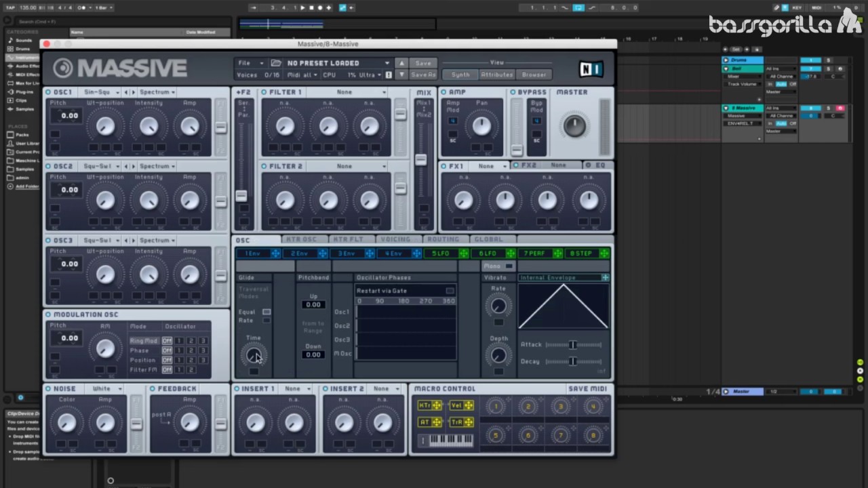Open OSC1 Spectrum mode dropdown

pyautogui.click(x=158, y=92)
